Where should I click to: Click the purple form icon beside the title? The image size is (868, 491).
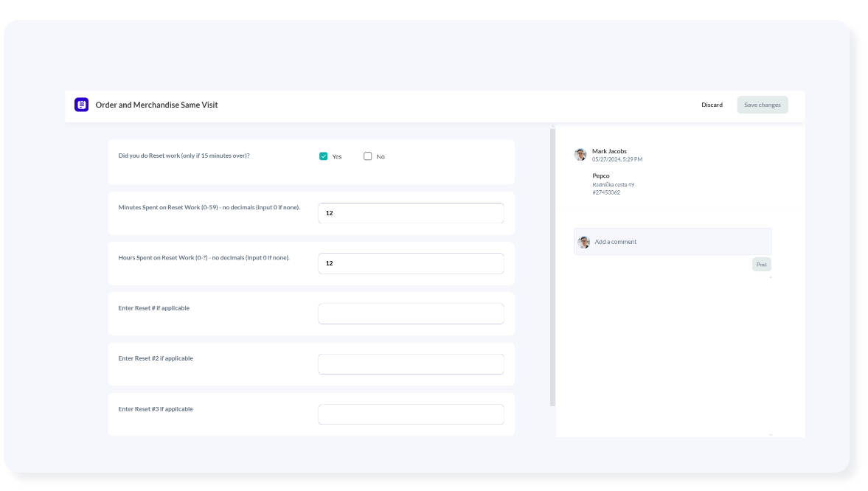[x=81, y=105]
